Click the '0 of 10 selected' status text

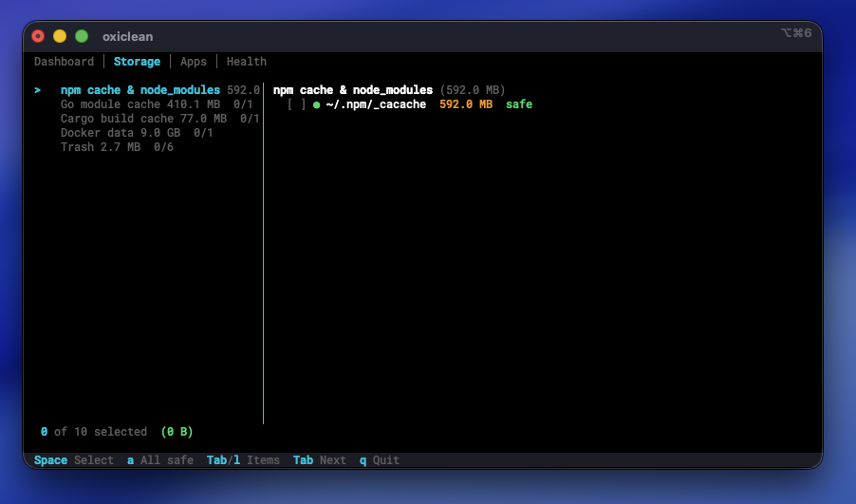point(94,432)
